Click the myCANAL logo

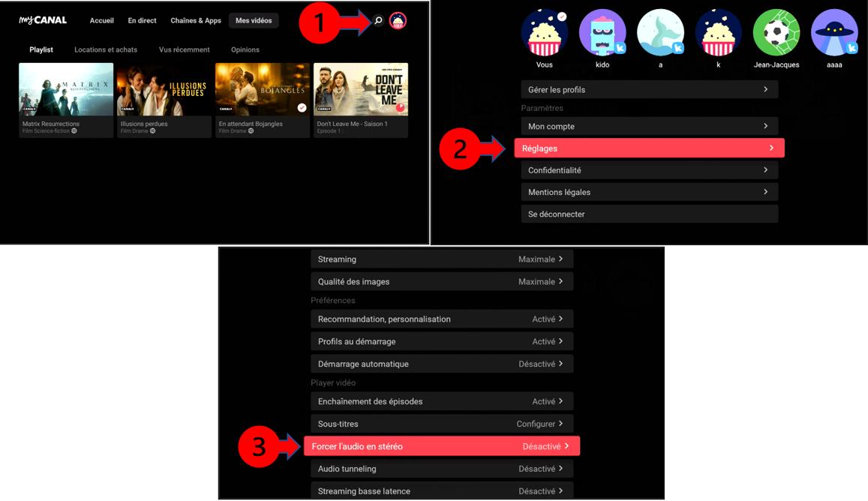(x=43, y=20)
